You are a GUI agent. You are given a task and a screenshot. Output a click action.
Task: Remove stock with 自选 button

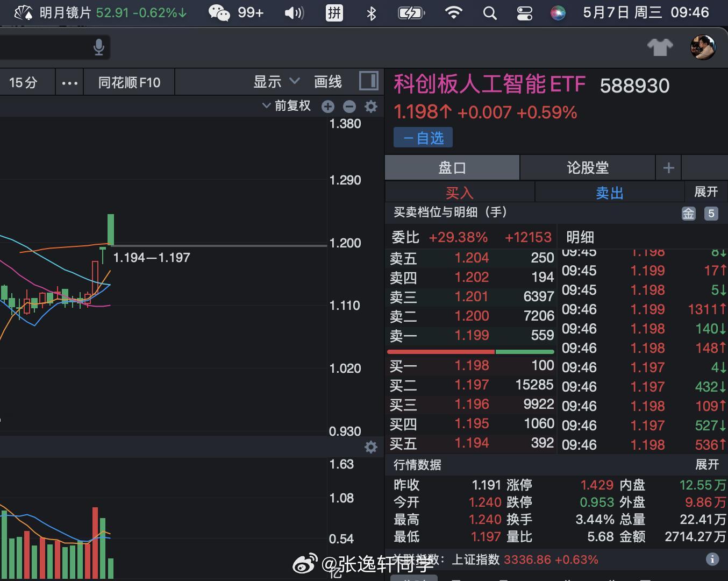pos(423,138)
